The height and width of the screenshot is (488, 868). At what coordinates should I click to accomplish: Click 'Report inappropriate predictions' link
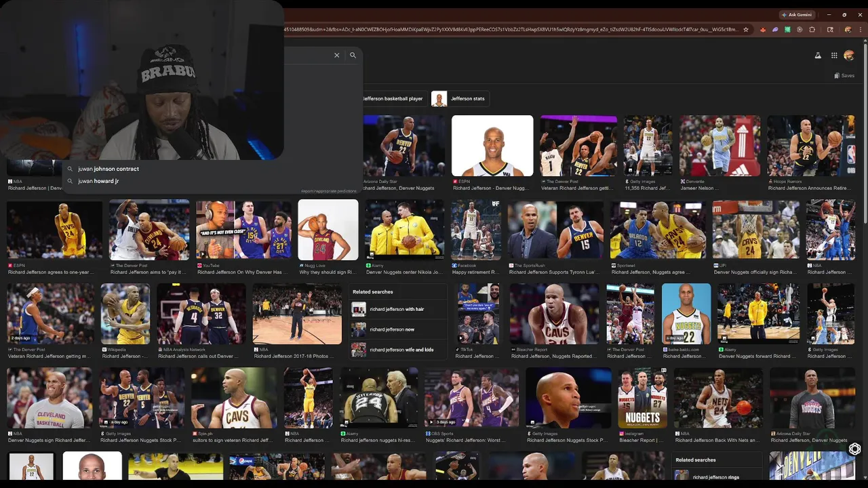[328, 191]
